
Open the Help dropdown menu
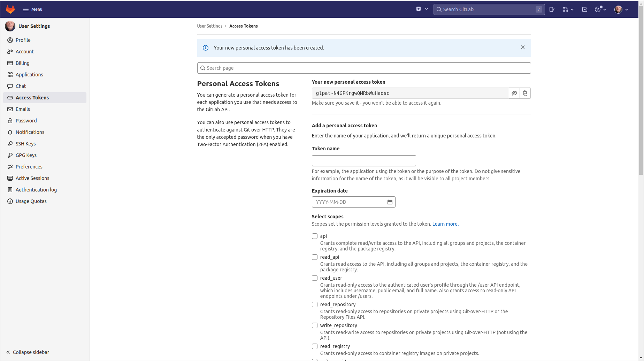tap(600, 9)
